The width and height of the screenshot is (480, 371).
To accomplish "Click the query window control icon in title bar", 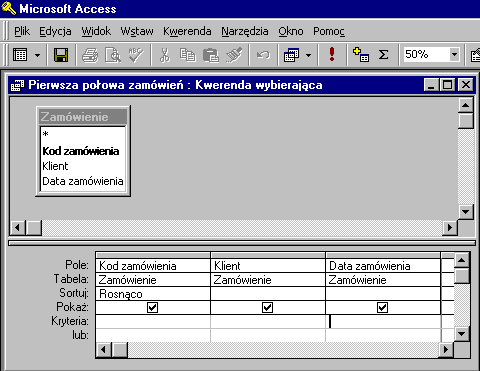I will click(17, 85).
